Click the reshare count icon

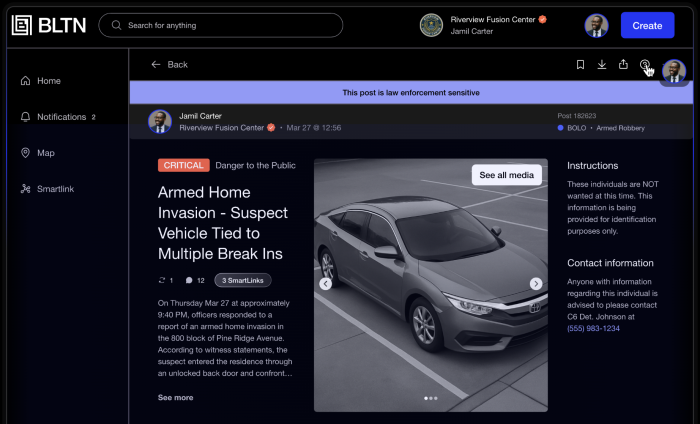[162, 280]
